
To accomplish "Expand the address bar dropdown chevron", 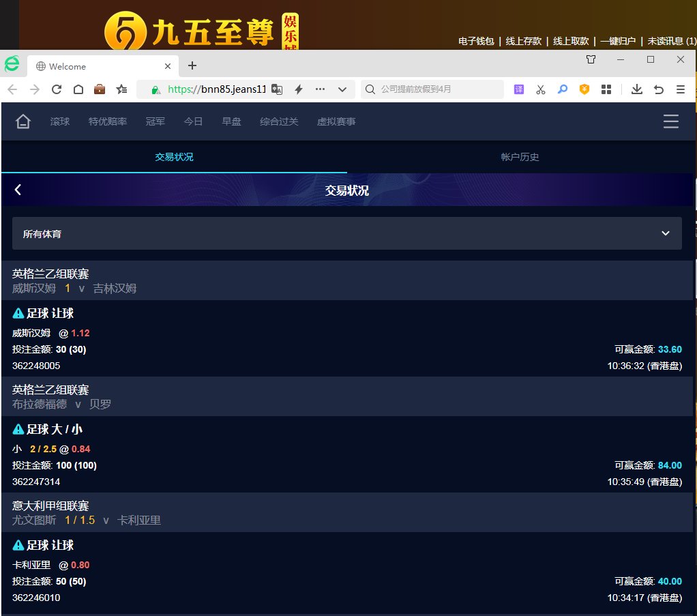I will pos(342,89).
